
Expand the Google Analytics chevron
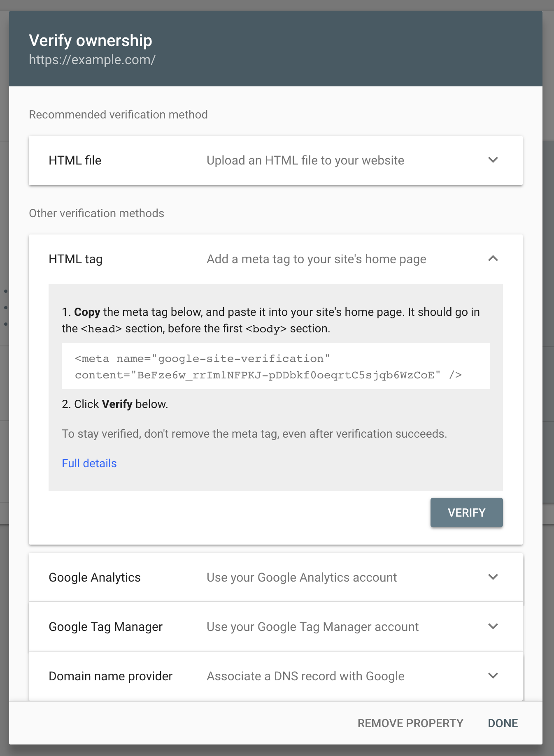tap(493, 577)
